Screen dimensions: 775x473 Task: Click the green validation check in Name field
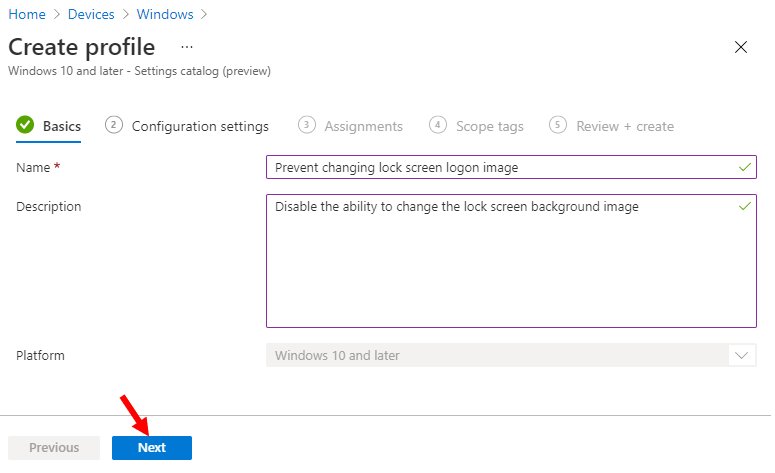744,167
